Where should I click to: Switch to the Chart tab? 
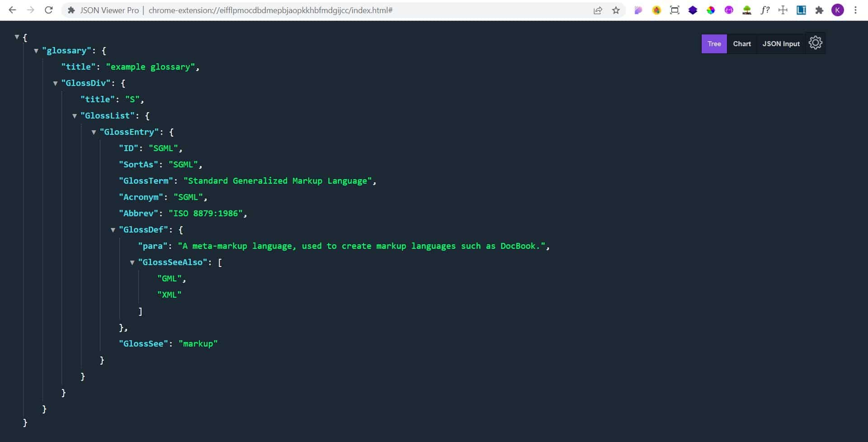[742, 43]
